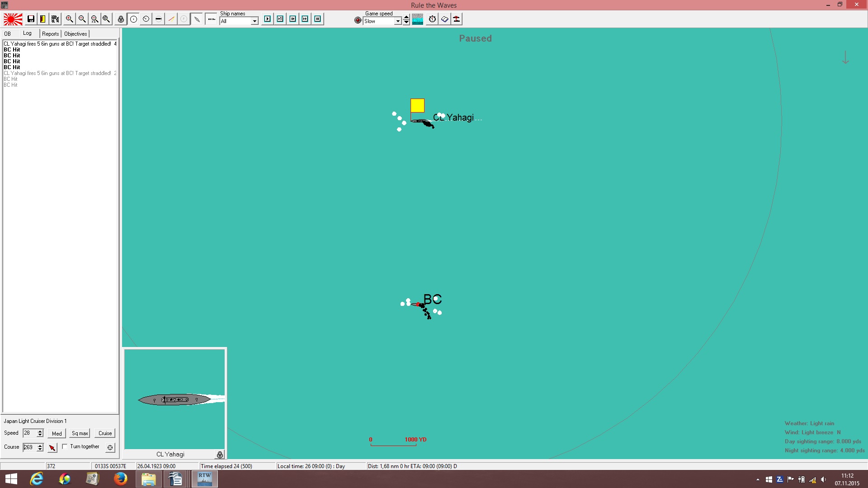The width and height of the screenshot is (868, 488).
Task: Decrease Course value with down arrow
Action: tap(40, 449)
